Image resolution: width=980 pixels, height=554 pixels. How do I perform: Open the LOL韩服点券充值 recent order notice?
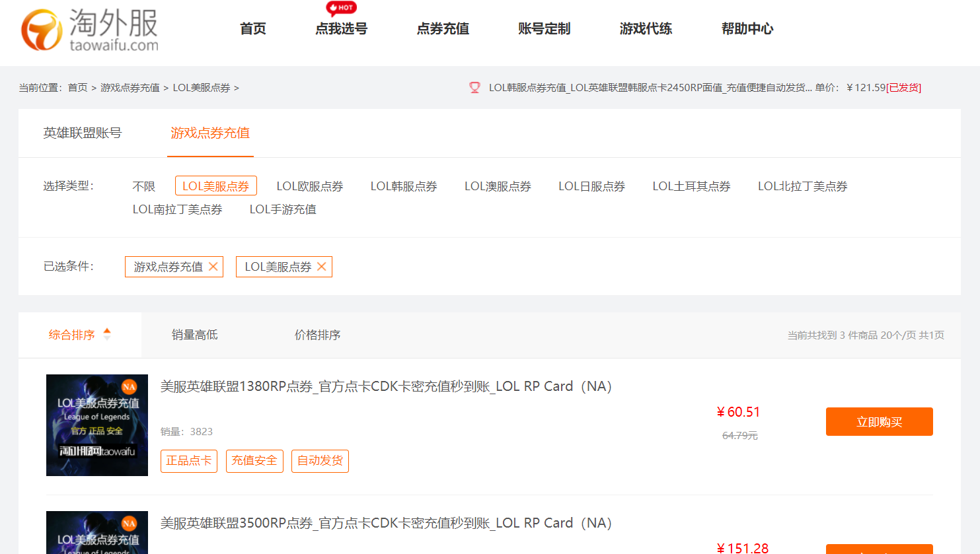pyautogui.click(x=650, y=88)
